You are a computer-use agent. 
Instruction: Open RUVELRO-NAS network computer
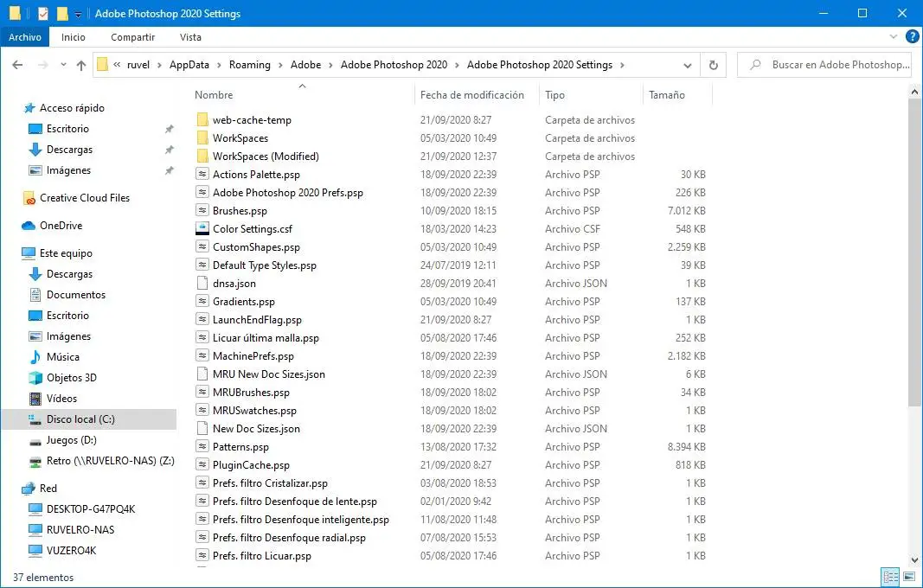coord(80,530)
